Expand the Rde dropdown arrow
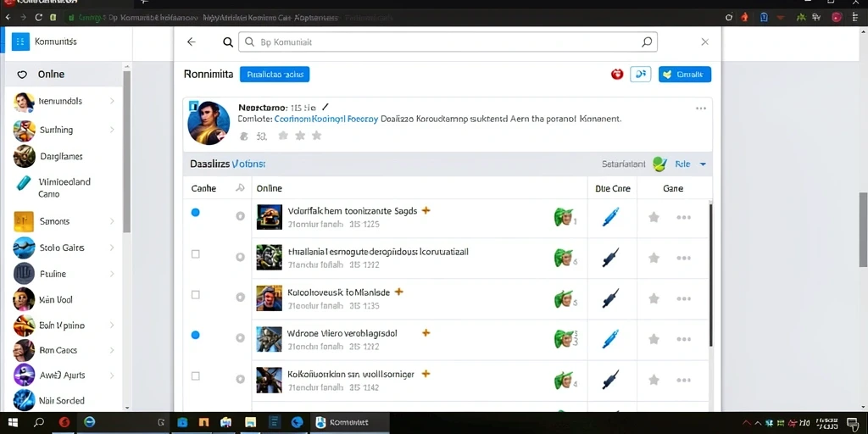 coord(703,164)
